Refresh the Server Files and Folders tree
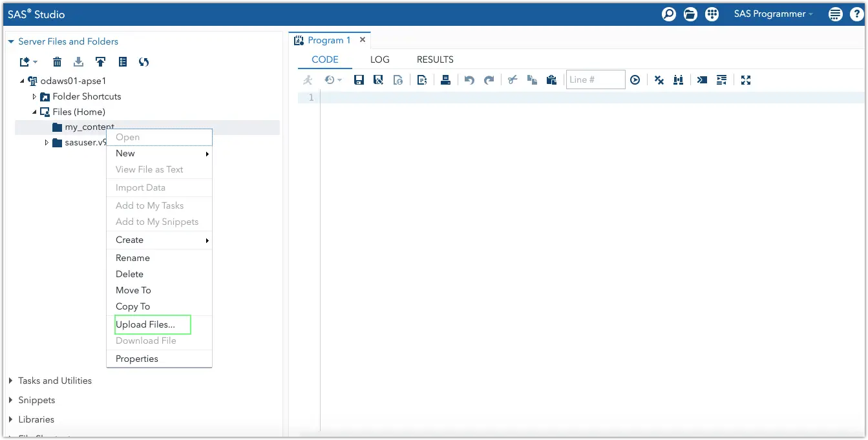This screenshot has width=868, height=440. 144,62
